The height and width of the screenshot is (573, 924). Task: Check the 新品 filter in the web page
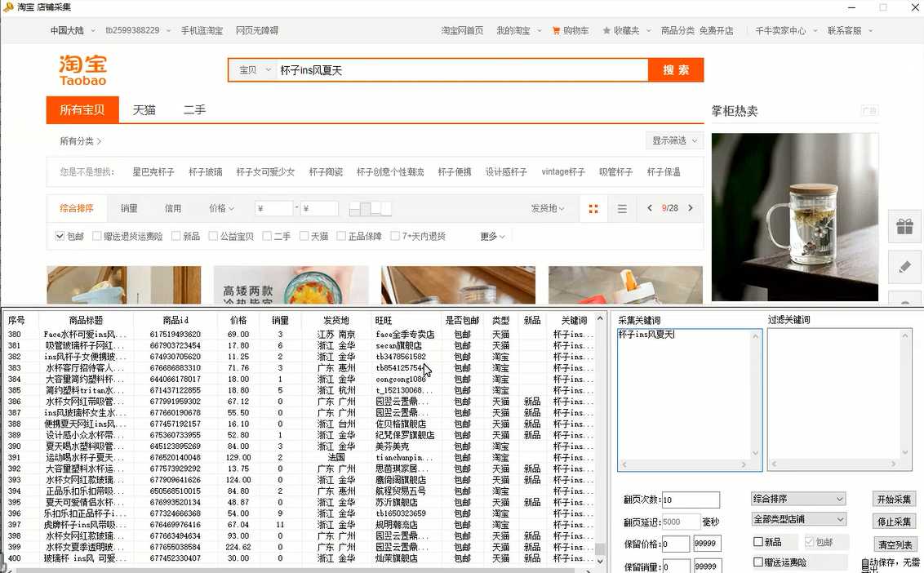point(175,236)
